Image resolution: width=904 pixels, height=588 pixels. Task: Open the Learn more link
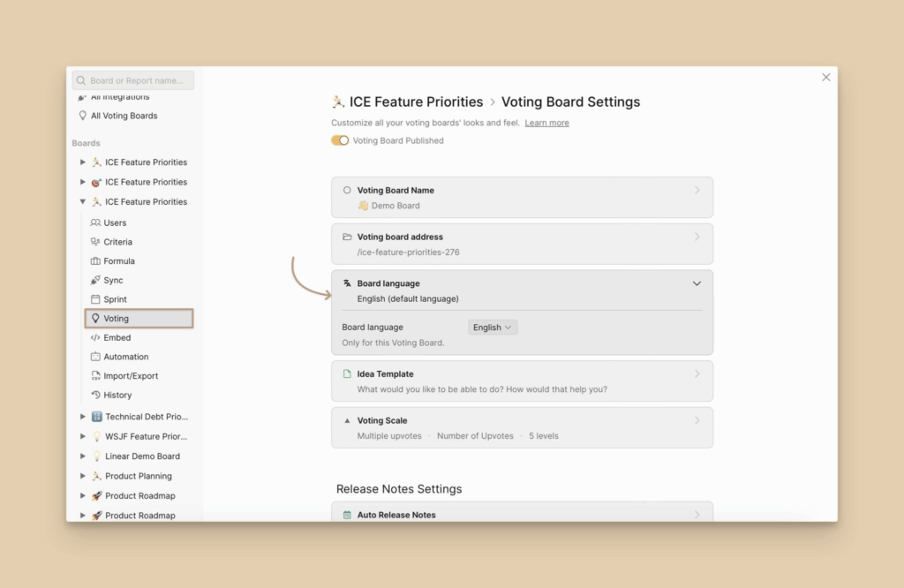coord(546,123)
